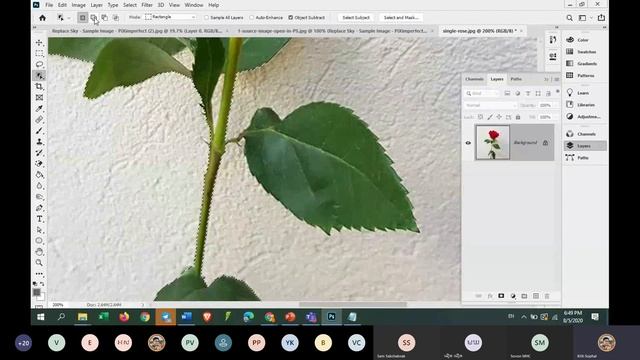Select the Rectangular Marquee tool
The width and height of the screenshot is (640, 360).
tap(39, 53)
